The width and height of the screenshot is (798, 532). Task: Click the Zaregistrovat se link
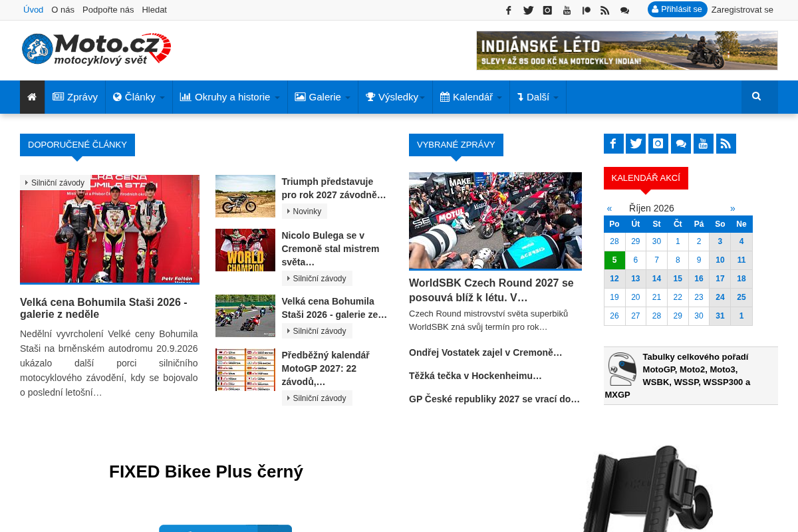(742, 10)
